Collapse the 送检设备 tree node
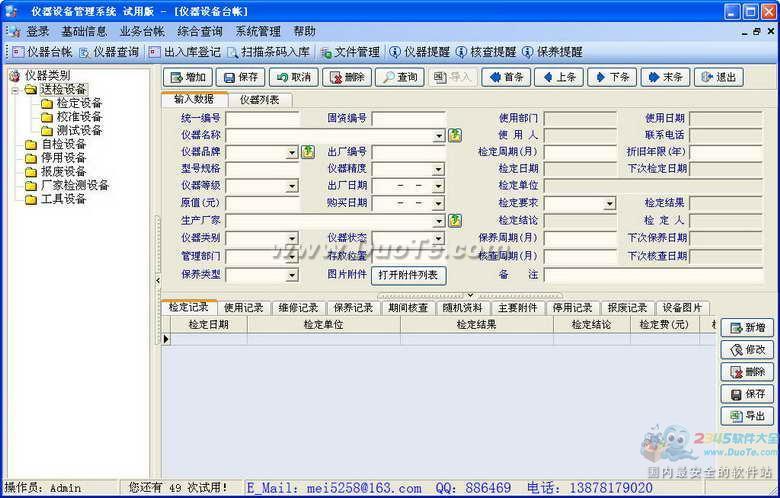The width and height of the screenshot is (780, 498). coord(15,90)
